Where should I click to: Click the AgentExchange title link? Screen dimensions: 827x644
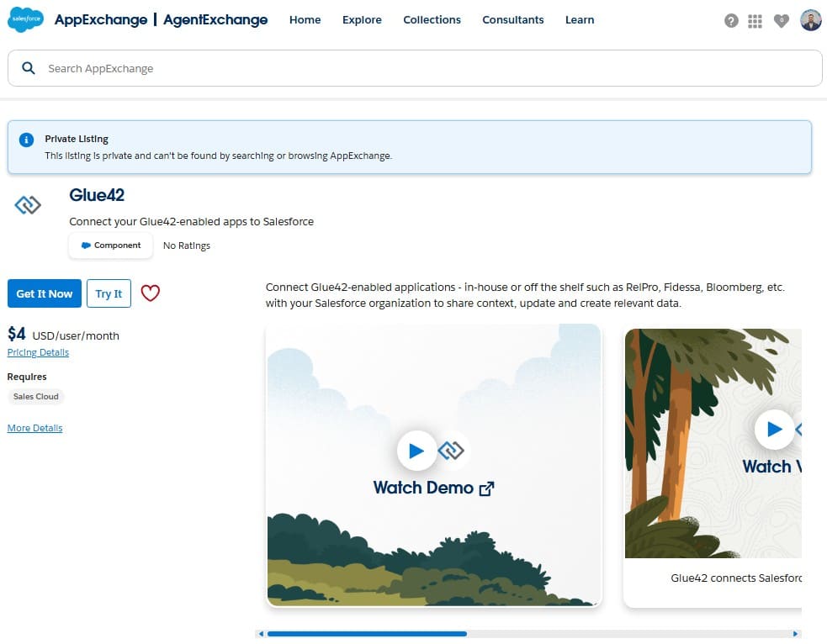click(215, 20)
